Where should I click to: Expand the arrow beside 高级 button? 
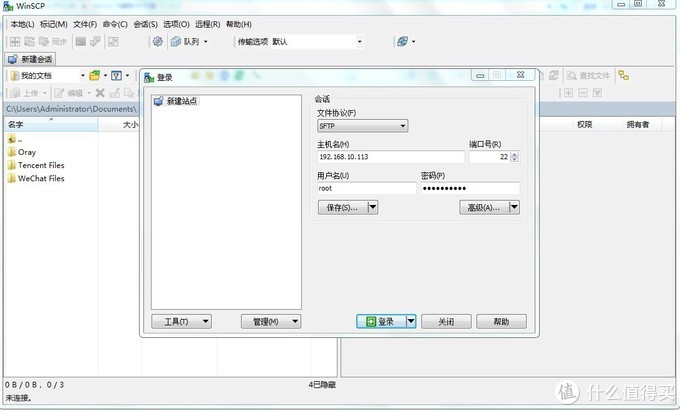point(515,207)
